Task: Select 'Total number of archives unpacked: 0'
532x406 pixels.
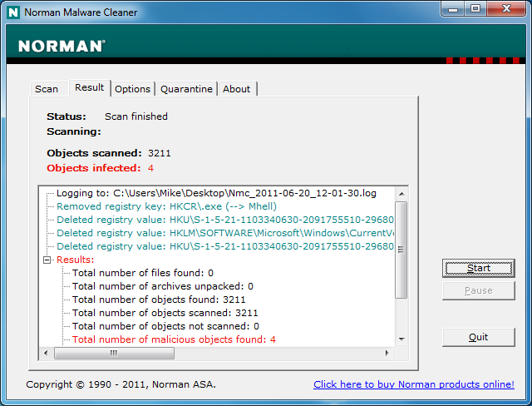Action: (163, 286)
